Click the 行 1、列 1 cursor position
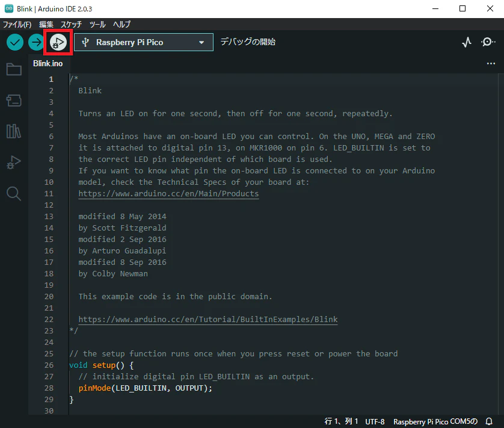504x428 pixels. click(x=341, y=421)
